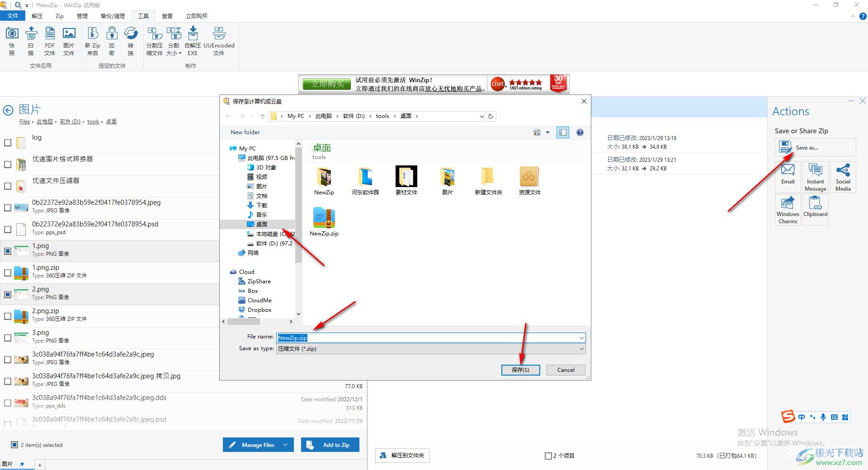Click the New folder button
868x470 pixels.
pos(245,132)
